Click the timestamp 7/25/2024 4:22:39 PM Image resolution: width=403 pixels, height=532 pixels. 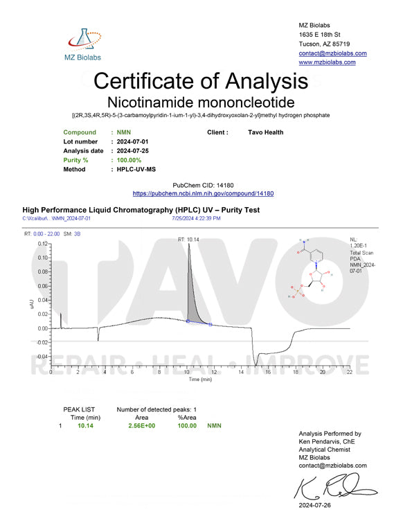click(x=196, y=218)
